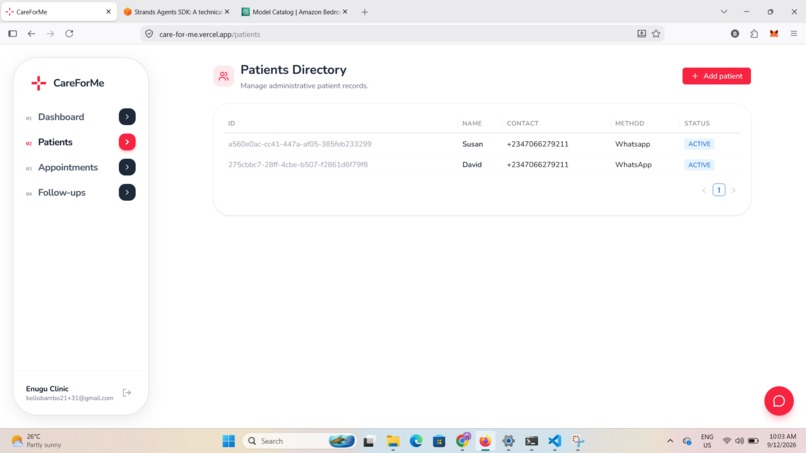Open Visual Studio Code from taskbar
The height and width of the screenshot is (453, 806).
[x=555, y=441]
